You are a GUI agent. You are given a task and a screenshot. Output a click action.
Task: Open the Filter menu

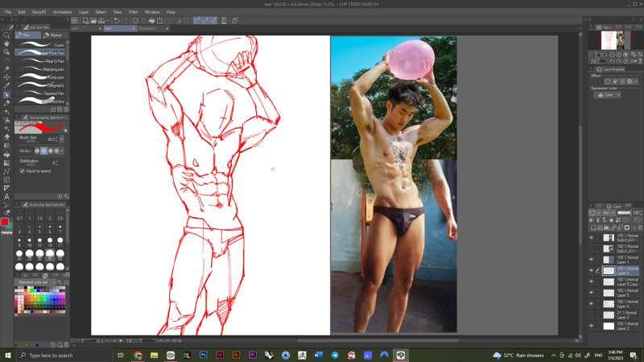coord(134,12)
